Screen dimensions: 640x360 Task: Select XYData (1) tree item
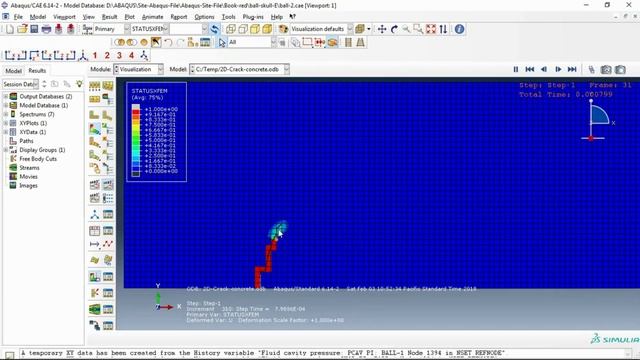pos(33,132)
